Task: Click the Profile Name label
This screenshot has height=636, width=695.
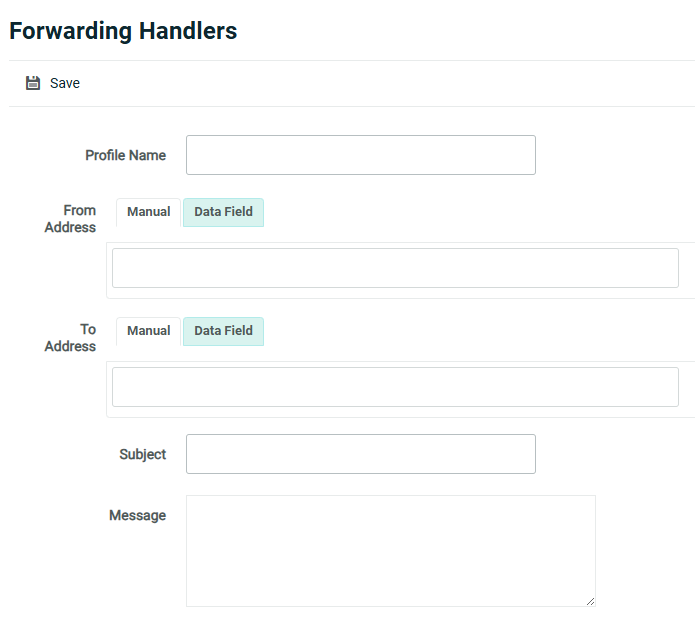Action: (x=125, y=155)
